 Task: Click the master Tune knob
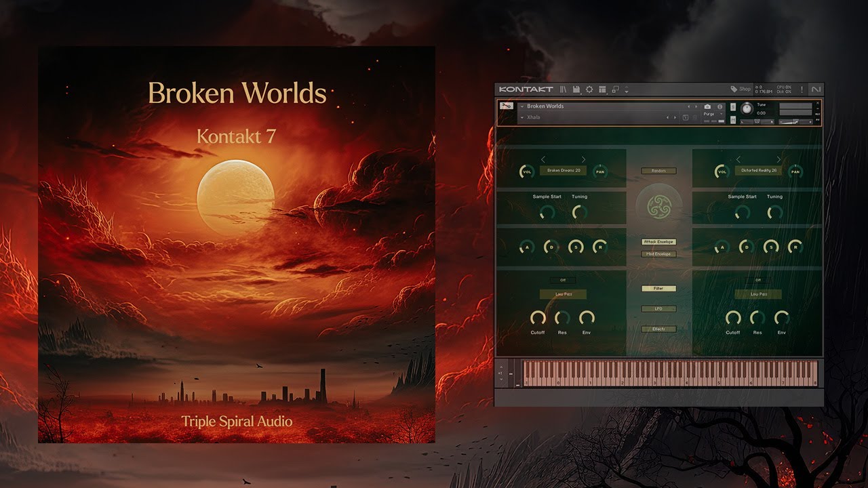(747, 108)
